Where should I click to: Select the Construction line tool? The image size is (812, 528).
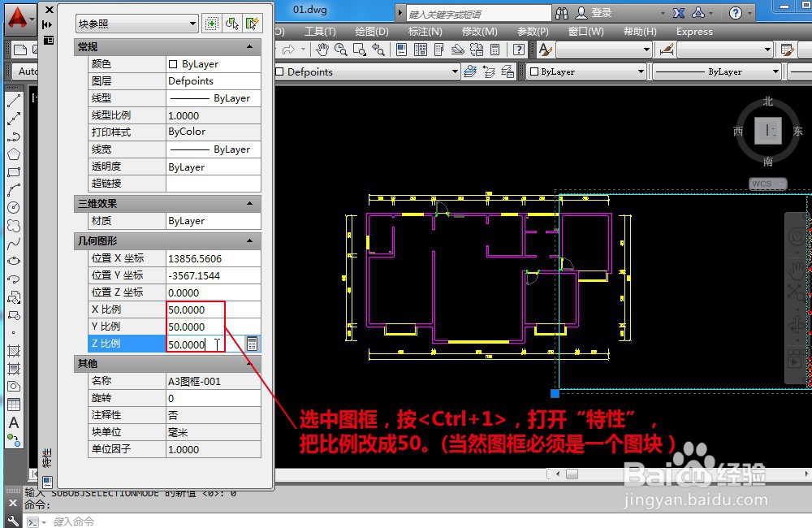pyautogui.click(x=14, y=119)
